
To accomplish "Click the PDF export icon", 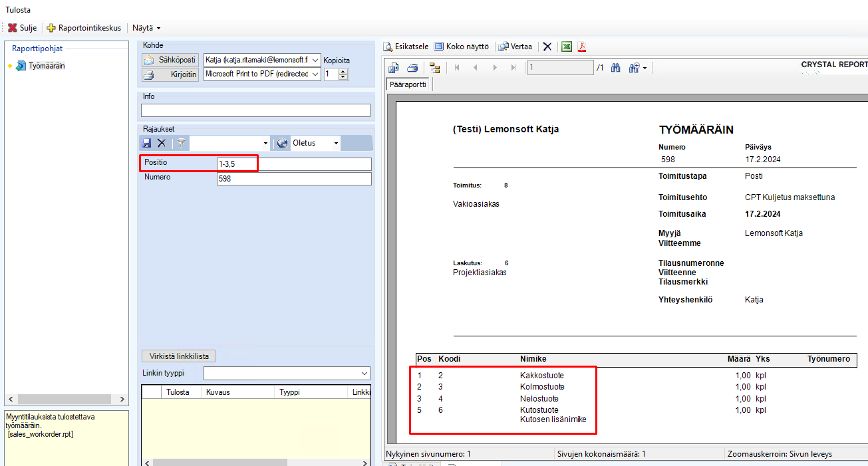I will (582, 47).
